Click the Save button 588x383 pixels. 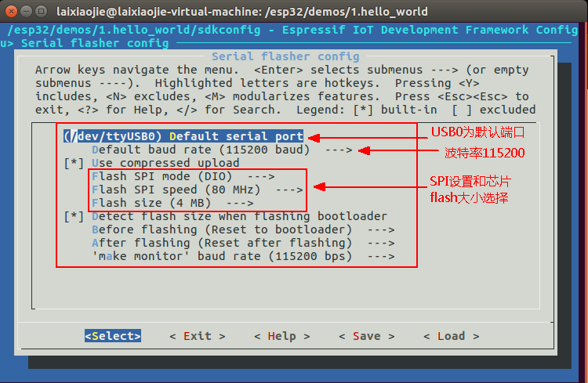tap(367, 336)
